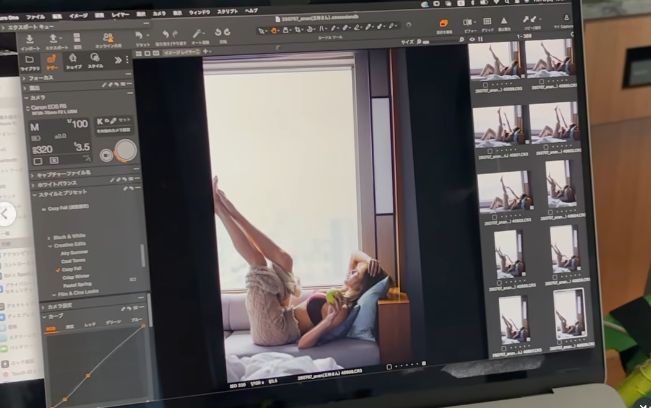Toggle the Film & Cine Looks group
Screen dimensions: 651x408
pyautogui.click(x=54, y=294)
